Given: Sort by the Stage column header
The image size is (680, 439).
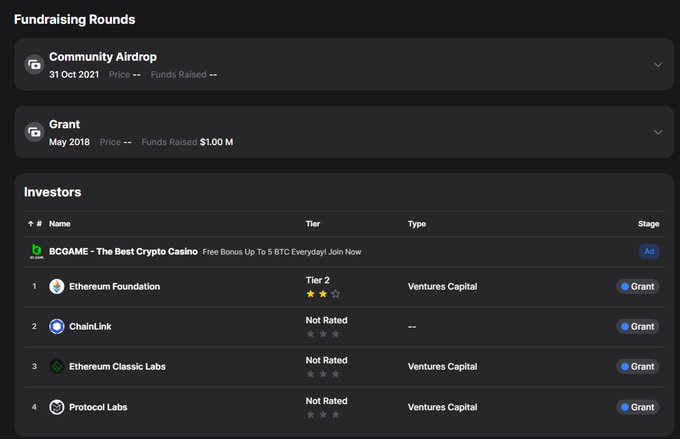Looking at the screenshot, I should pos(648,224).
